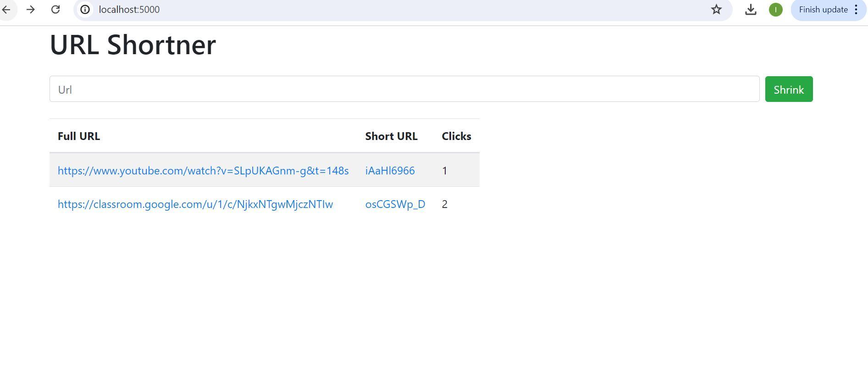Click the Clicks column header
This screenshot has height=381, width=868.
coord(456,136)
